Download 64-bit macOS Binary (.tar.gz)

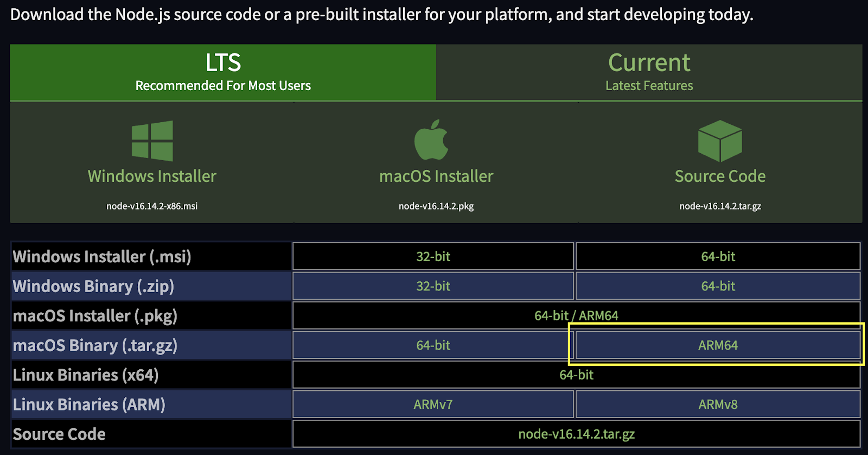point(433,345)
